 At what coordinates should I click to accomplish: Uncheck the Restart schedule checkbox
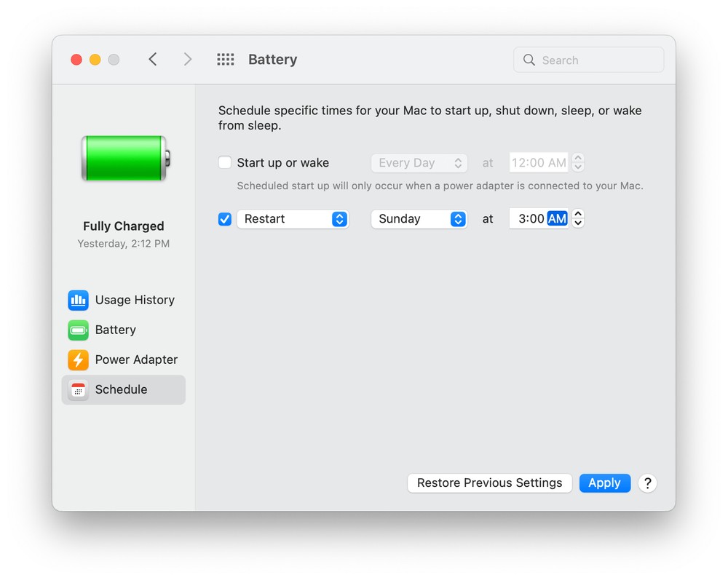[x=225, y=219]
